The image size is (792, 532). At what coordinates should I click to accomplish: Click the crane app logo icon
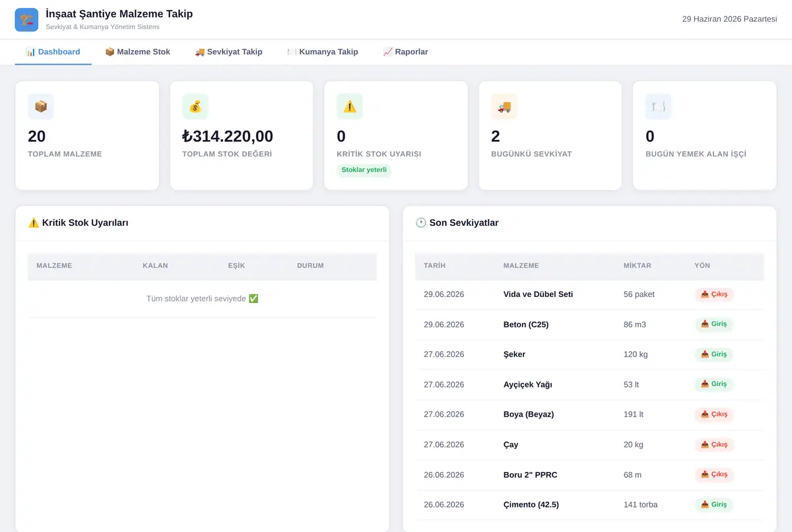coord(27,20)
